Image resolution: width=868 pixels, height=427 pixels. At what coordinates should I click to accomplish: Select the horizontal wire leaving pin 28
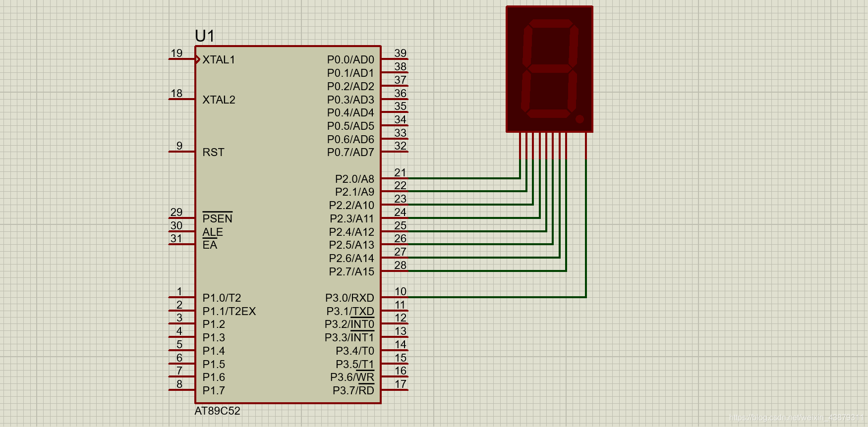pyautogui.click(x=487, y=270)
